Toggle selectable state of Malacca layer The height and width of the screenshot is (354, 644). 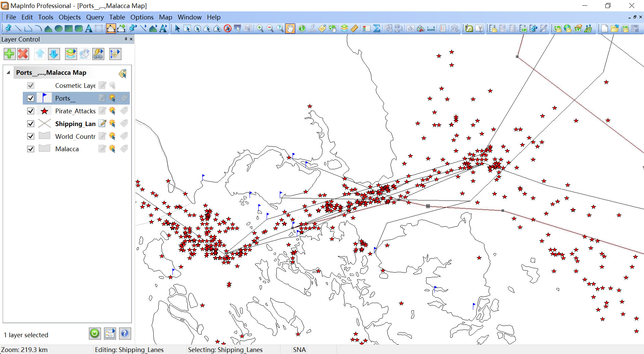tap(112, 149)
